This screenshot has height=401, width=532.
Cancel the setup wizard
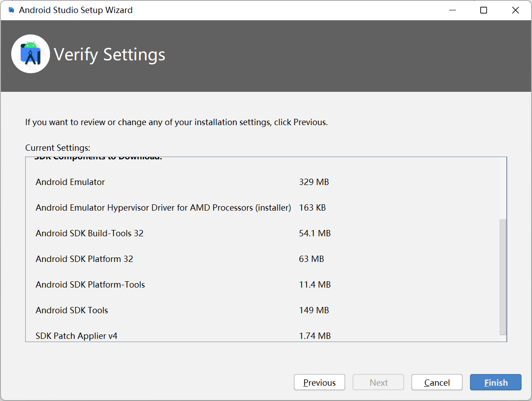tap(437, 383)
